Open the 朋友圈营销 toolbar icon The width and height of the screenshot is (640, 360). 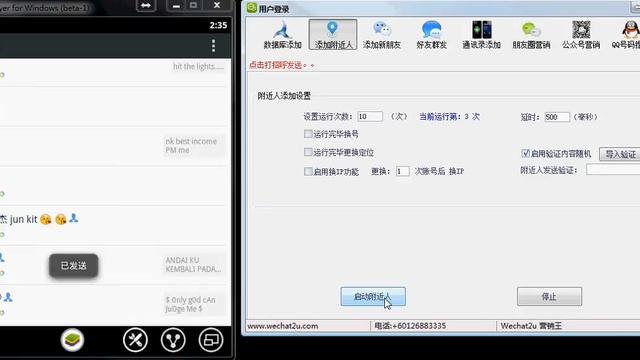(x=531, y=35)
